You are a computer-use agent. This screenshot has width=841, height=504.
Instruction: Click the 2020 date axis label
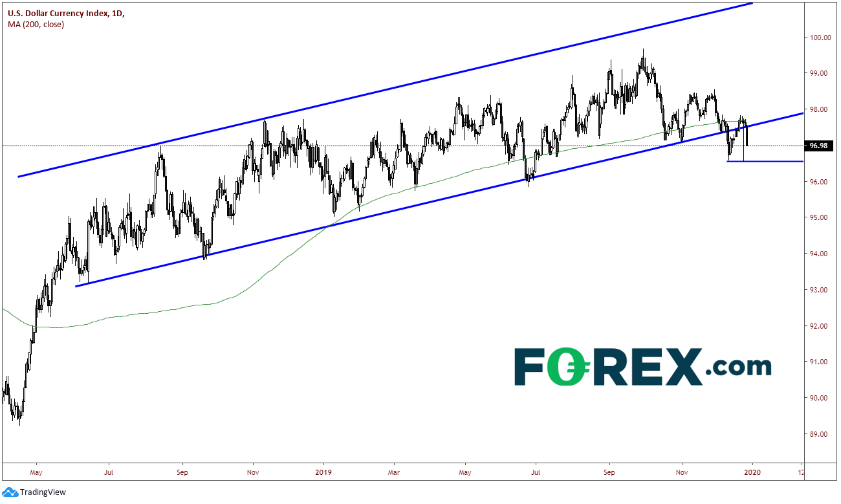(751, 472)
